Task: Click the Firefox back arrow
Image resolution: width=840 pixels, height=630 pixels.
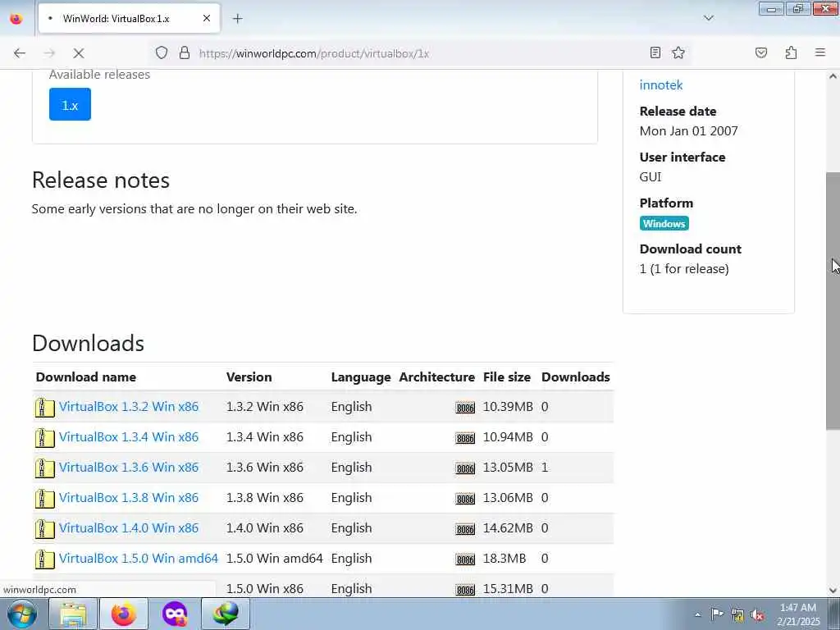Action: [x=20, y=53]
